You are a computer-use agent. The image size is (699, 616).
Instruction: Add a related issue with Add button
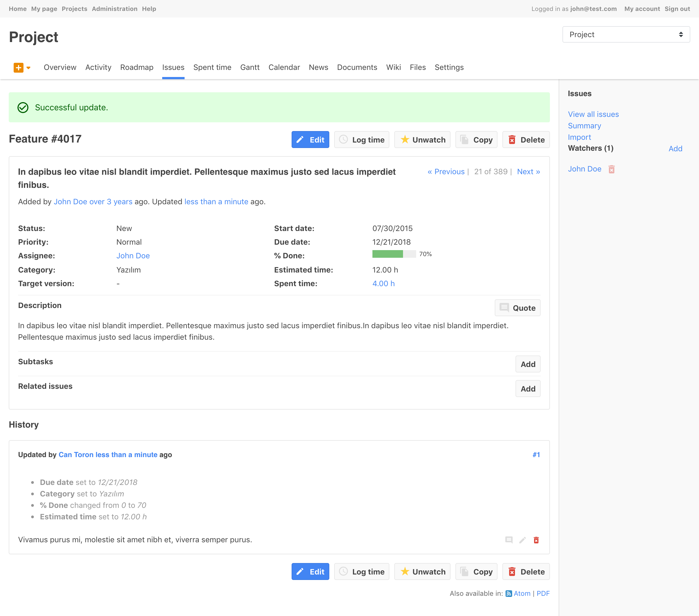(528, 389)
